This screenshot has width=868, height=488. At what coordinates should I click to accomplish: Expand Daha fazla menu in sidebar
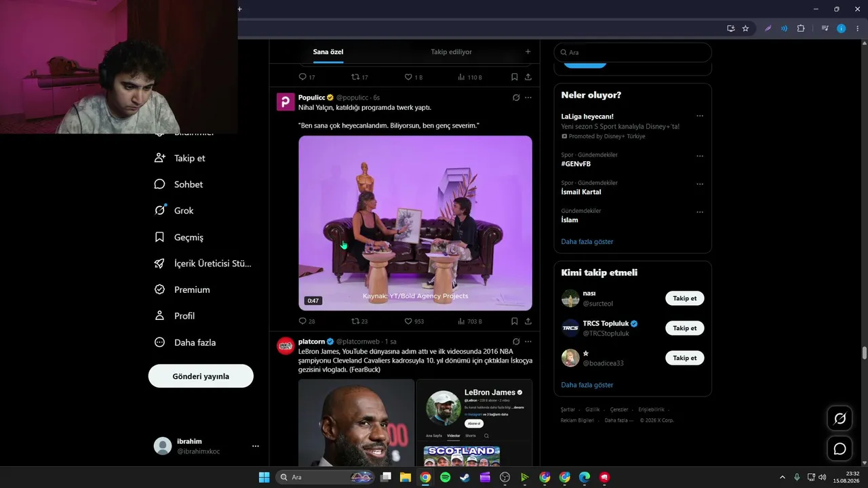(x=185, y=342)
